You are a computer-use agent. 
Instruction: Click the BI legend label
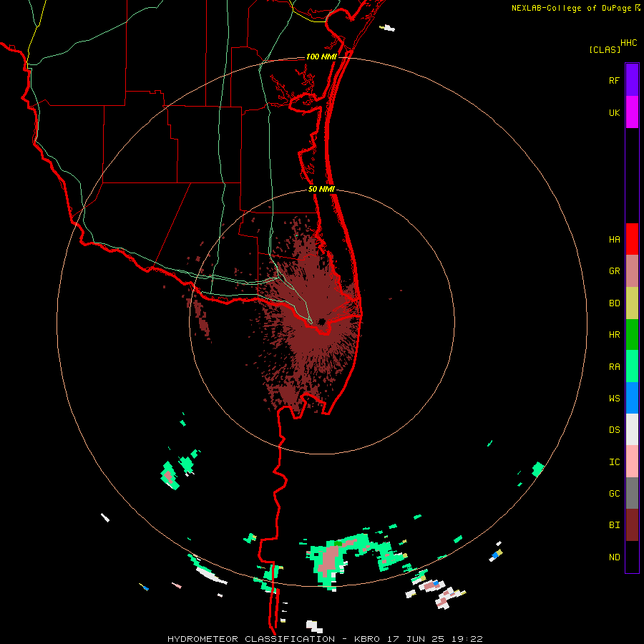(614, 525)
